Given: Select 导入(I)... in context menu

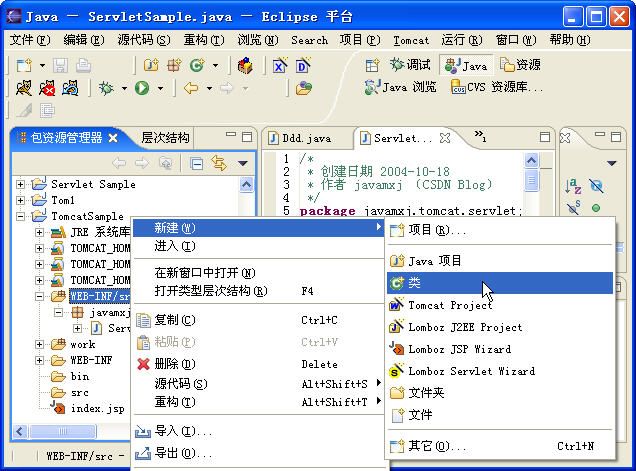Looking at the screenshot, I should coord(258,431).
